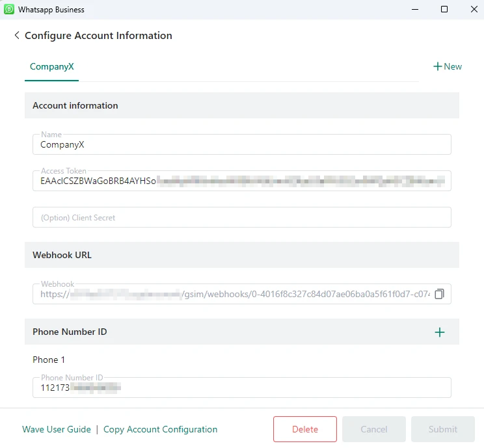This screenshot has width=484, height=448.
Task: Submit the account configuration
Action: pyautogui.click(x=442, y=429)
